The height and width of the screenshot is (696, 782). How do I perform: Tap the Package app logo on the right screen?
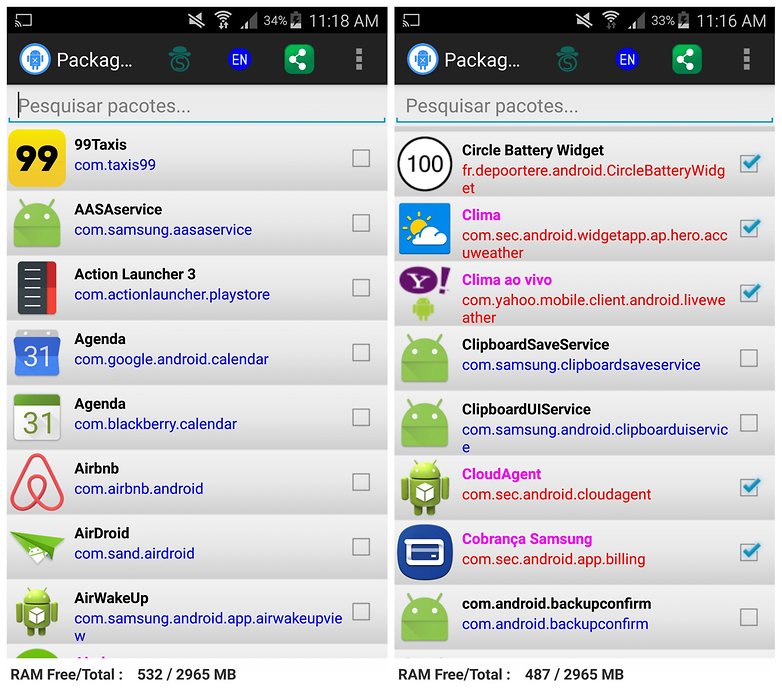422,59
